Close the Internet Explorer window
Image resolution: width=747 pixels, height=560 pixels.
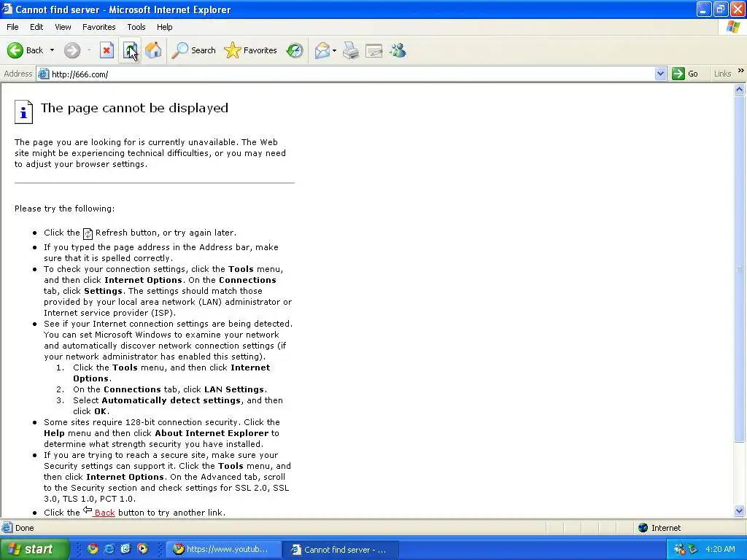tap(738, 9)
